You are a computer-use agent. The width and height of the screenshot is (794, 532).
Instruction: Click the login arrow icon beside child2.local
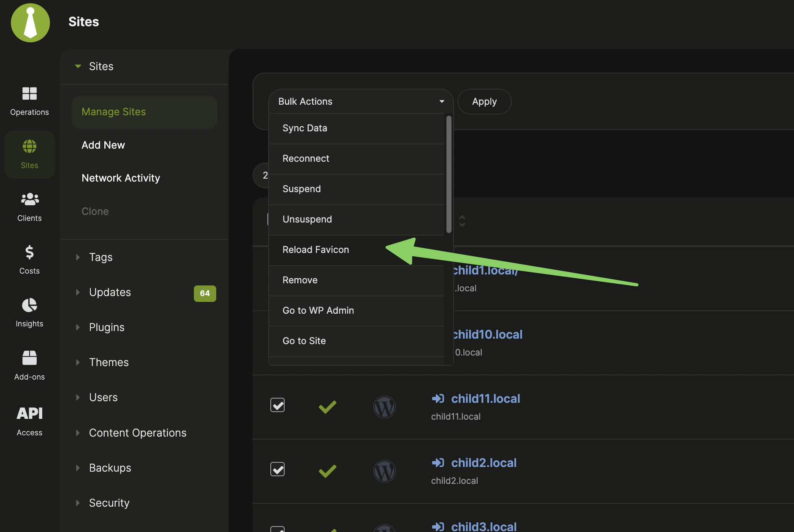tap(438, 462)
